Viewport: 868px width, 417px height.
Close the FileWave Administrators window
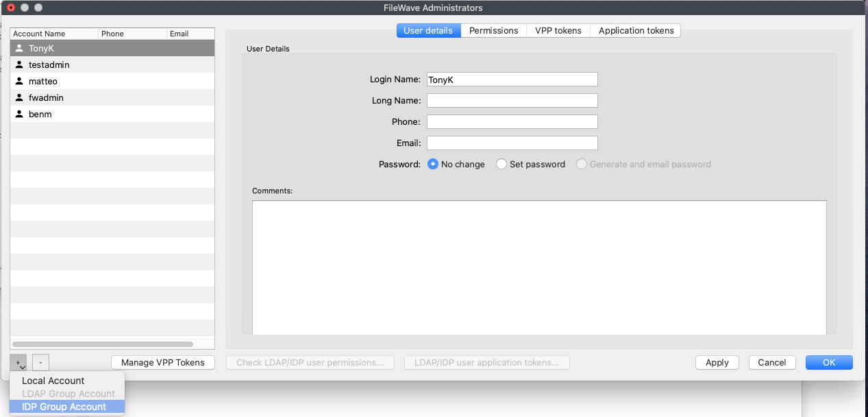tap(10, 8)
